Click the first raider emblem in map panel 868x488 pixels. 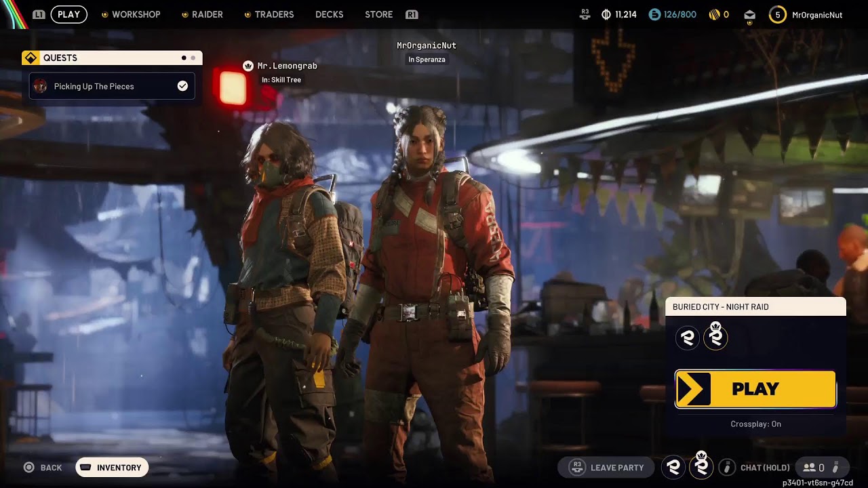click(688, 338)
